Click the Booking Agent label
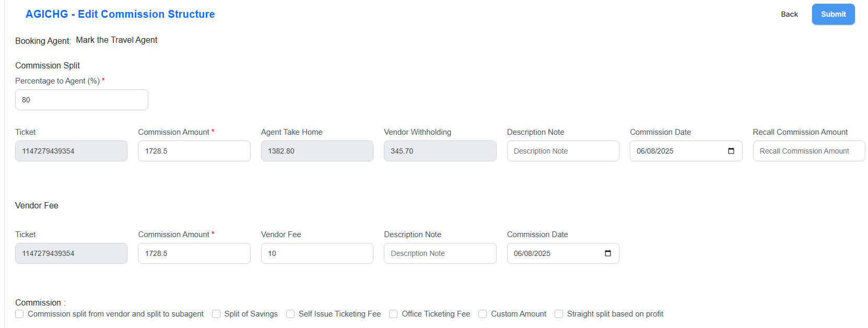This screenshot has width=868, height=328. tap(43, 41)
